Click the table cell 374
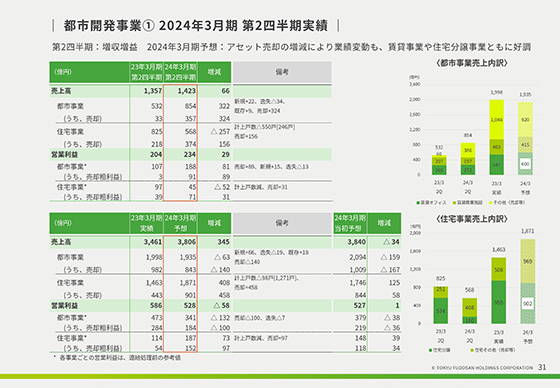 click(190, 144)
